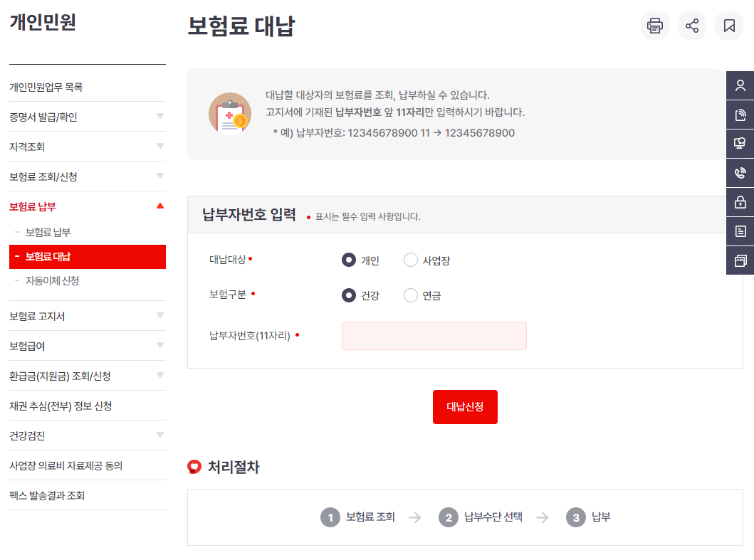This screenshot has height=560, width=754.
Task: Click the 납부자번호 input field
Action: click(x=434, y=336)
